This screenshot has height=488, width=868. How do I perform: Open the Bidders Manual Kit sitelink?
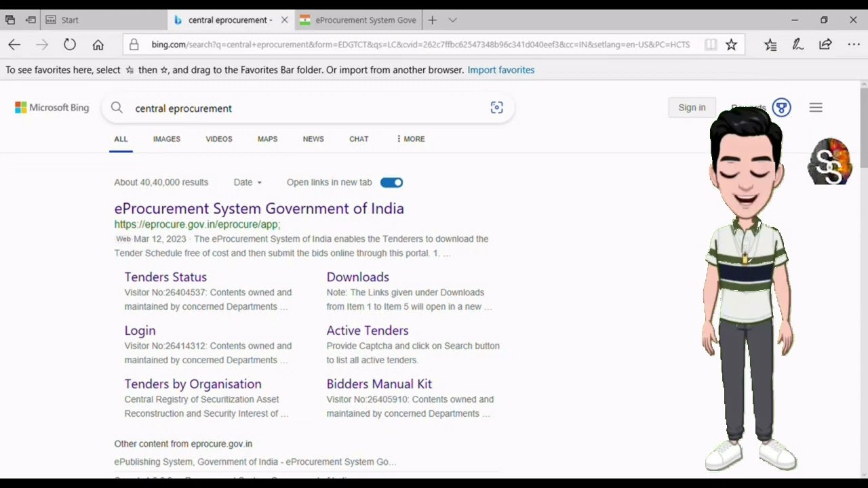pyautogui.click(x=379, y=384)
